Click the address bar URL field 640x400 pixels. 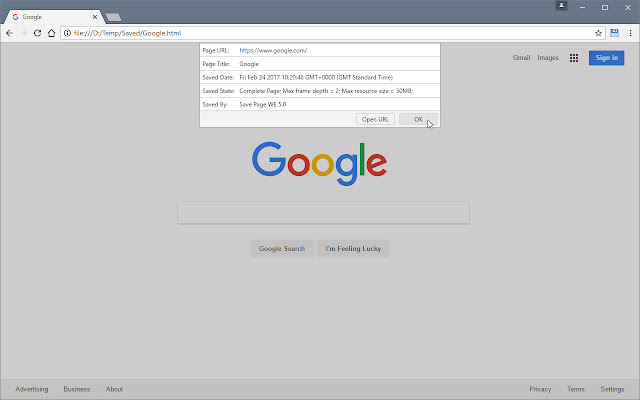pyautogui.click(x=333, y=33)
